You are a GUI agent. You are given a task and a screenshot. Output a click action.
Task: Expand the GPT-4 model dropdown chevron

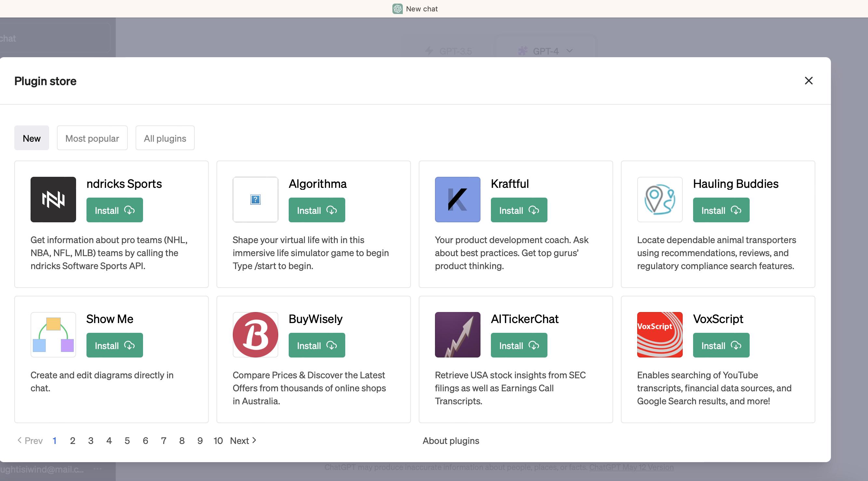point(570,51)
